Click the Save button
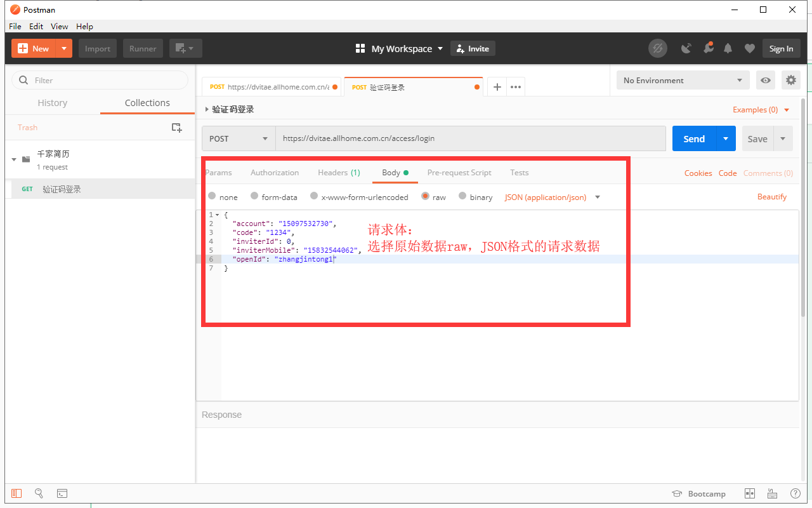The height and width of the screenshot is (508, 812). (757, 138)
